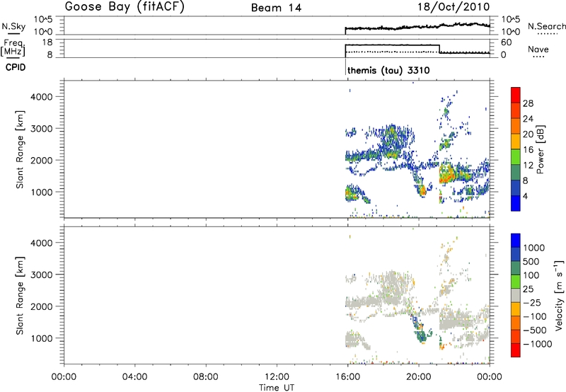Click the '4000' tick on the Power panel axis
Image resolution: width=566 pixels, height=392 pixels.
click(42, 97)
